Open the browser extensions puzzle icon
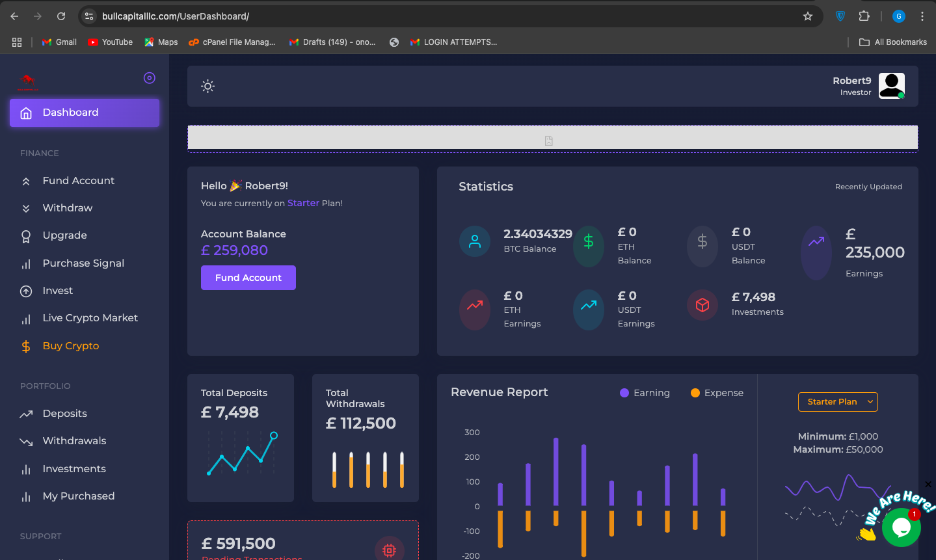This screenshot has height=560, width=936. 864,16
